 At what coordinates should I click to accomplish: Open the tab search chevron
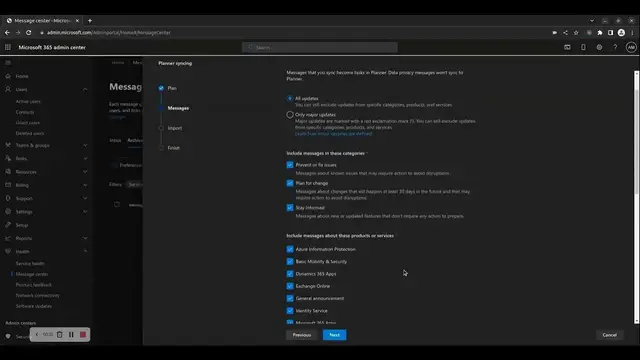click(592, 20)
